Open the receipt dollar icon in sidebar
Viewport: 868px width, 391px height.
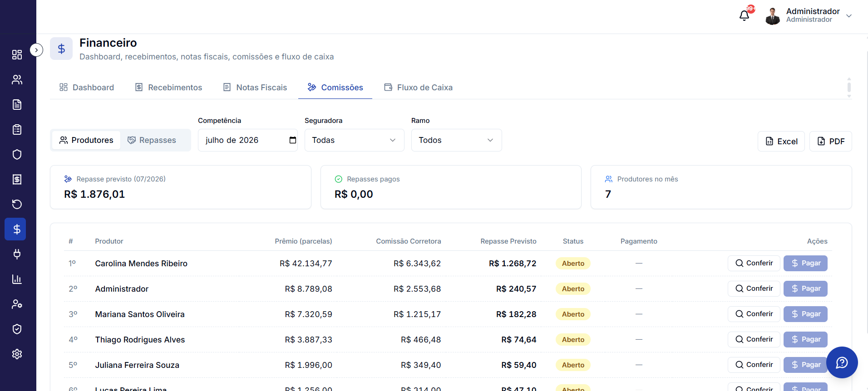tap(17, 180)
